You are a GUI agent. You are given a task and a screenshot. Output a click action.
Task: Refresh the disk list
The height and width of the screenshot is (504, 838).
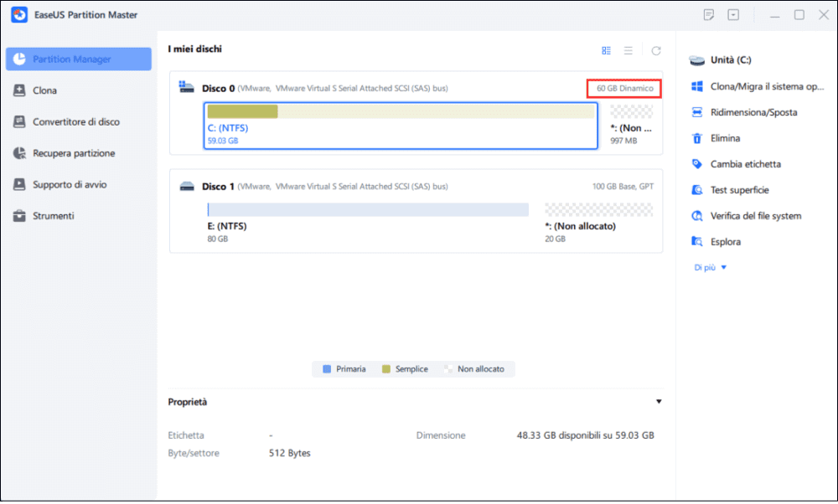[x=656, y=50]
